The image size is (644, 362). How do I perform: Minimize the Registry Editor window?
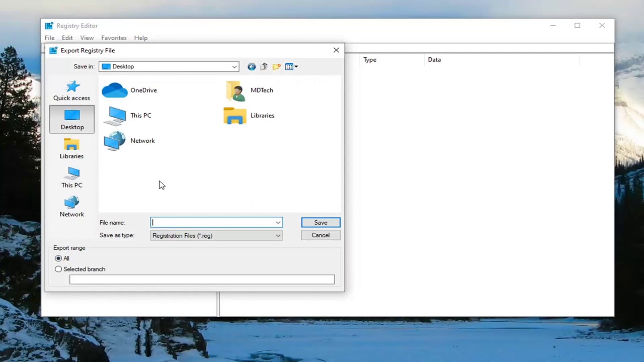(x=553, y=26)
